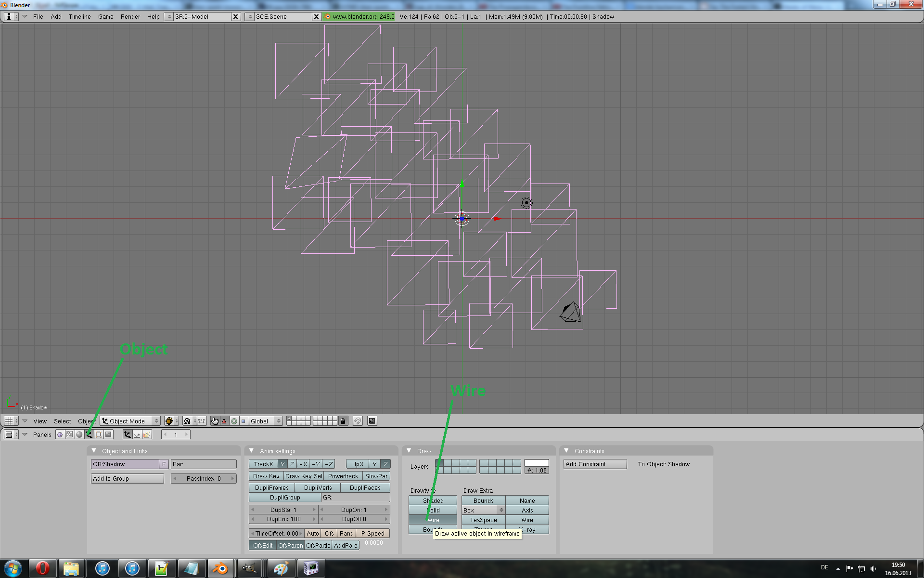The image size is (924, 578).
Task: Enable the Bounds draw extra option
Action: (x=484, y=500)
